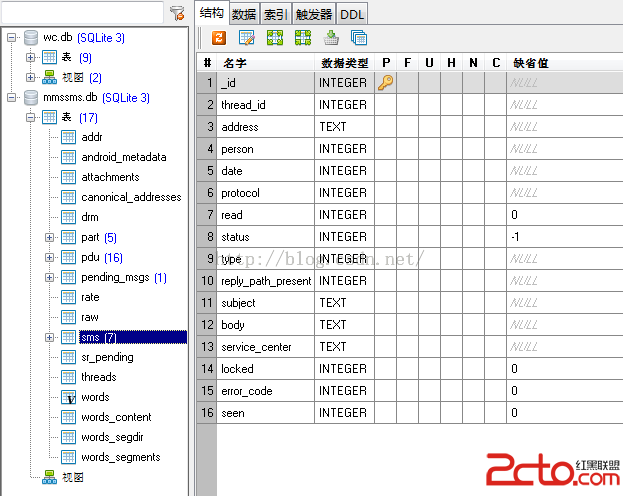Viewport: 623px width, 496px height.
Task: Expand the pending_msgs (1) node
Action: point(50,277)
